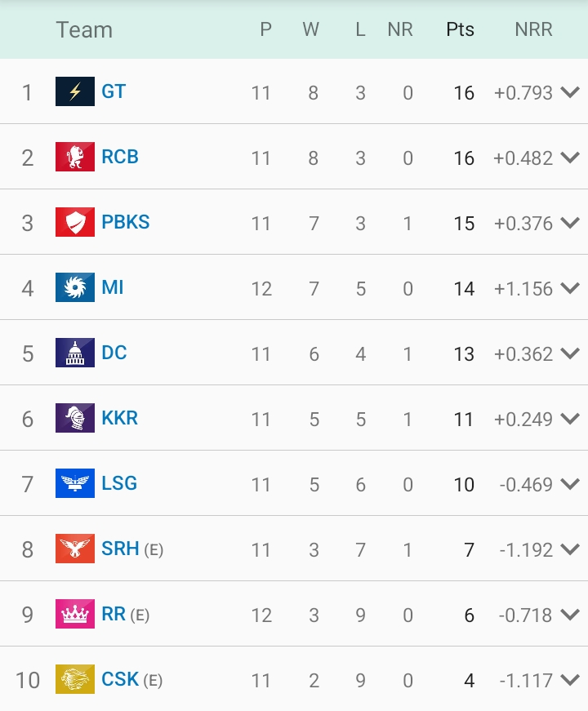The width and height of the screenshot is (588, 711).
Task: Click the CSK golden lion logo
Action: click(75, 679)
